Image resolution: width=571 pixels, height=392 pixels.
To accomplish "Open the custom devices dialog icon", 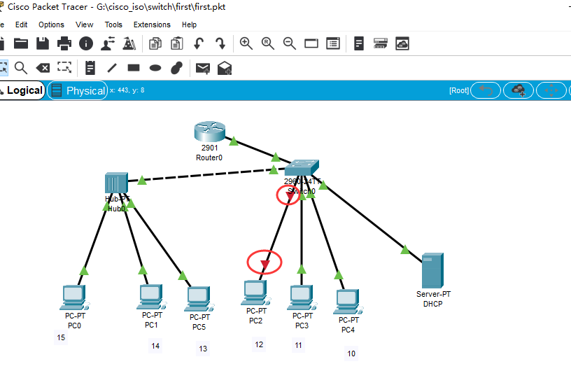I will point(333,43).
